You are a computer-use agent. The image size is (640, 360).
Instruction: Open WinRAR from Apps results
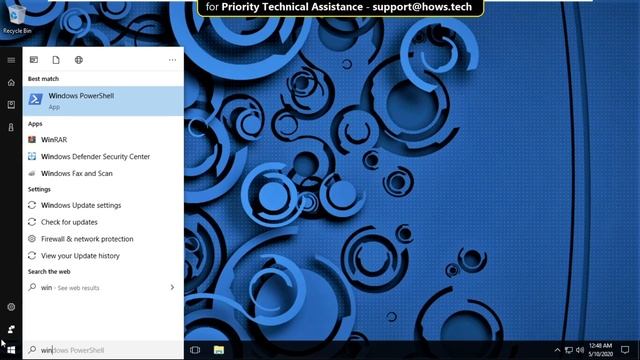click(103, 140)
